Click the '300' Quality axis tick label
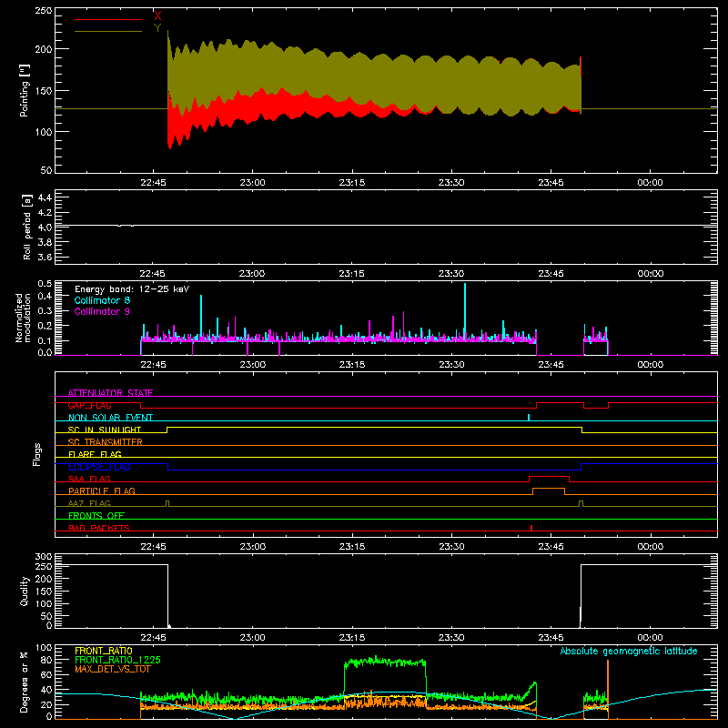Screen dimensions: 728x728 (x=44, y=556)
